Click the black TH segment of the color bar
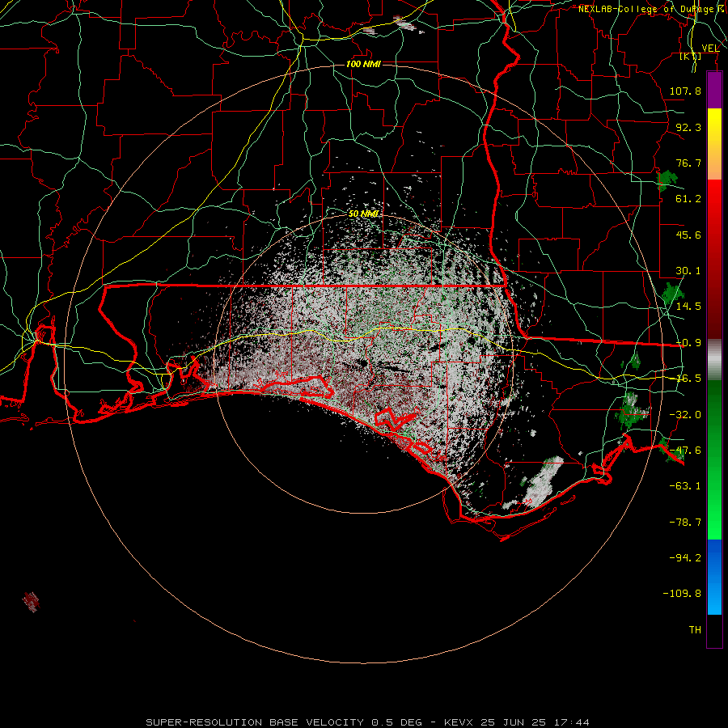The width and height of the screenshot is (728, 728). pos(714,631)
